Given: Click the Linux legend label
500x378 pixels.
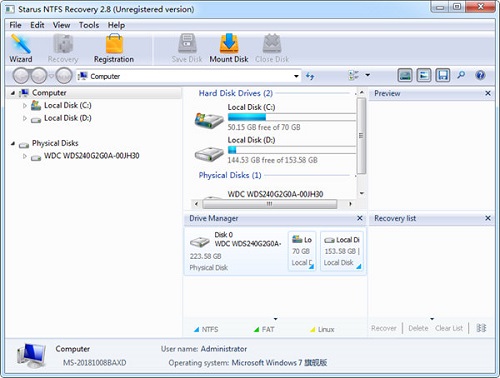Looking at the screenshot, I should [326, 329].
